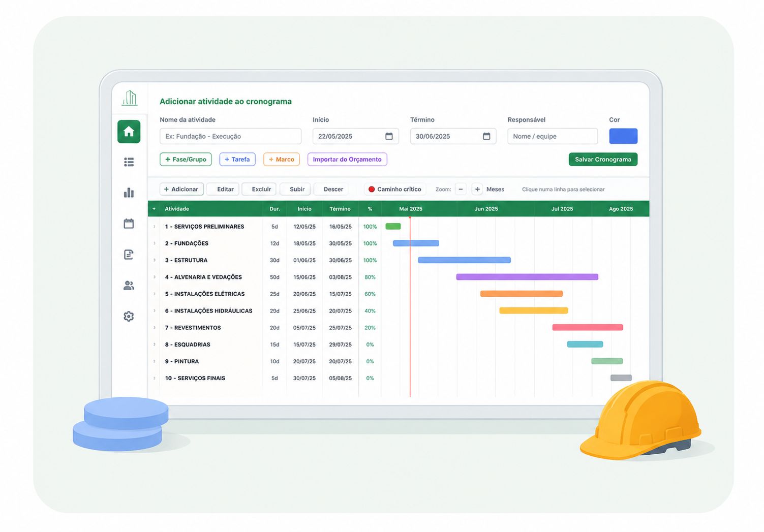This screenshot has width=764, height=532.
Task: Click teal Esquadrias Gantt bar
Action: 585,345
